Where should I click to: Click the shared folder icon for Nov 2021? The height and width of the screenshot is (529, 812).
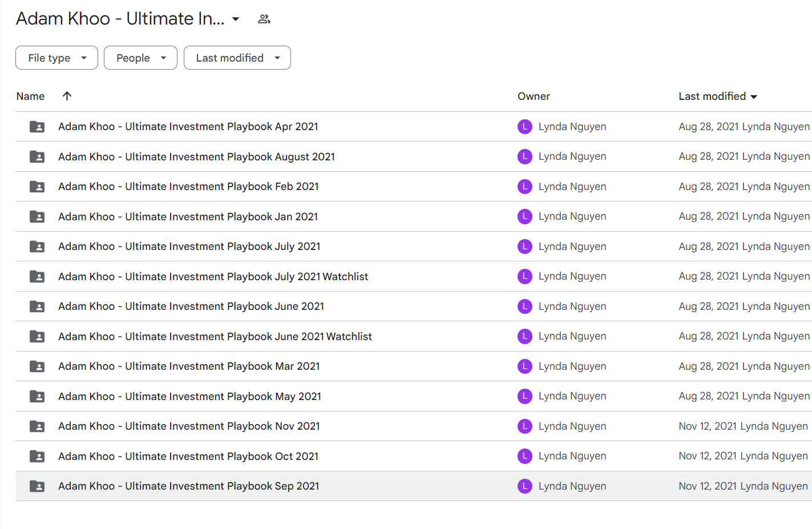[x=37, y=426]
